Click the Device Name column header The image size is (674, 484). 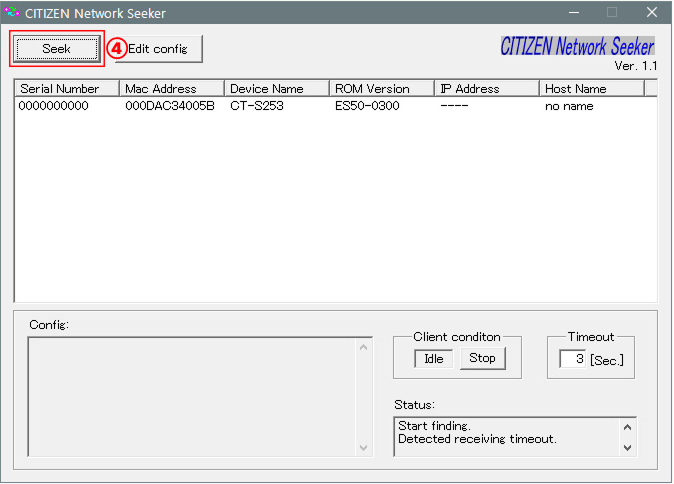(276, 89)
